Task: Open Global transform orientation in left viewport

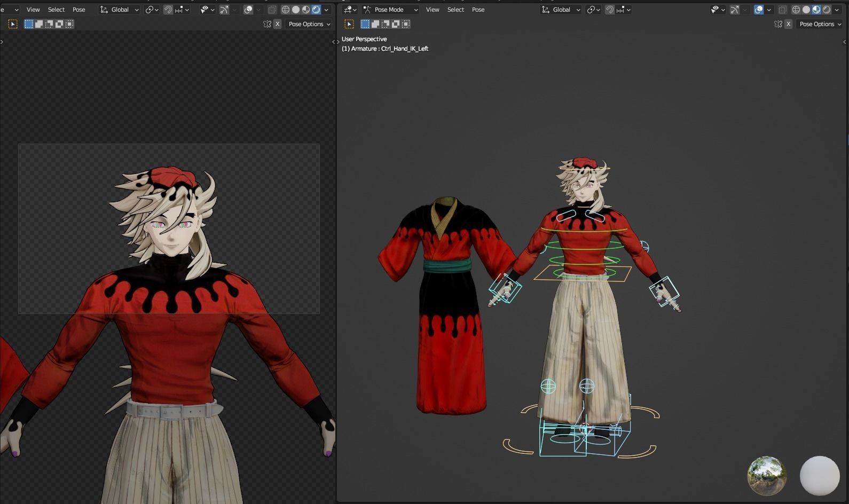Action: [120, 10]
